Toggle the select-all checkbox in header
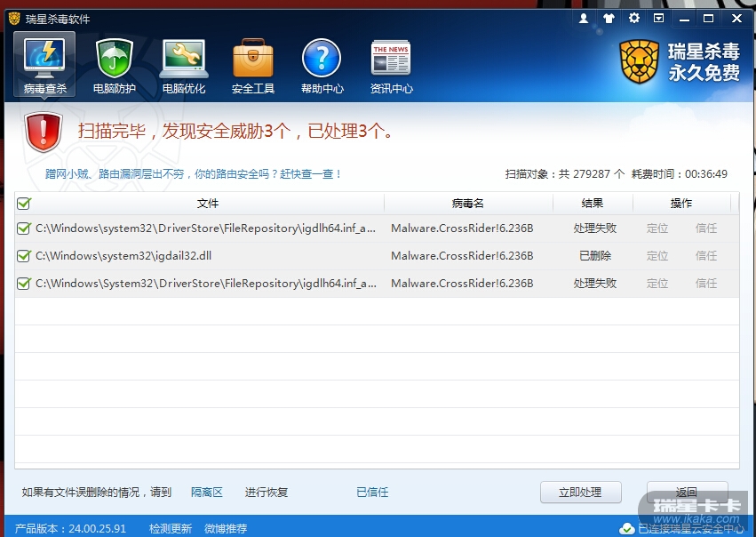Screen dimensions: 756x537 pyautogui.click(x=24, y=203)
